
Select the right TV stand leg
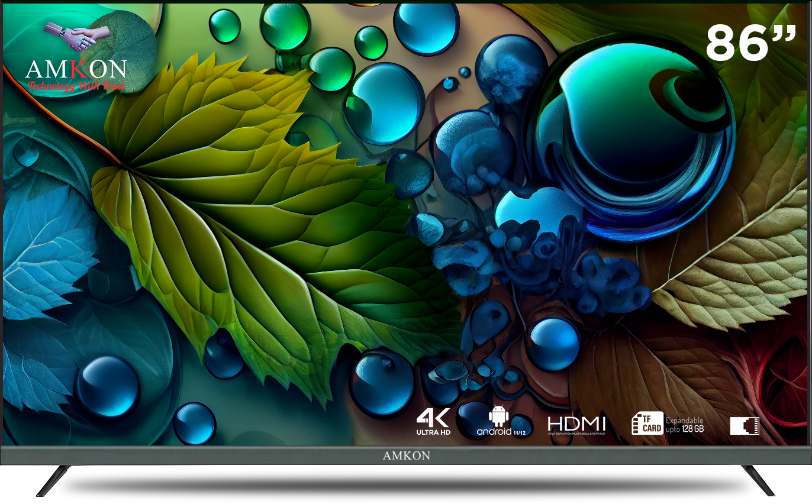[759, 480]
